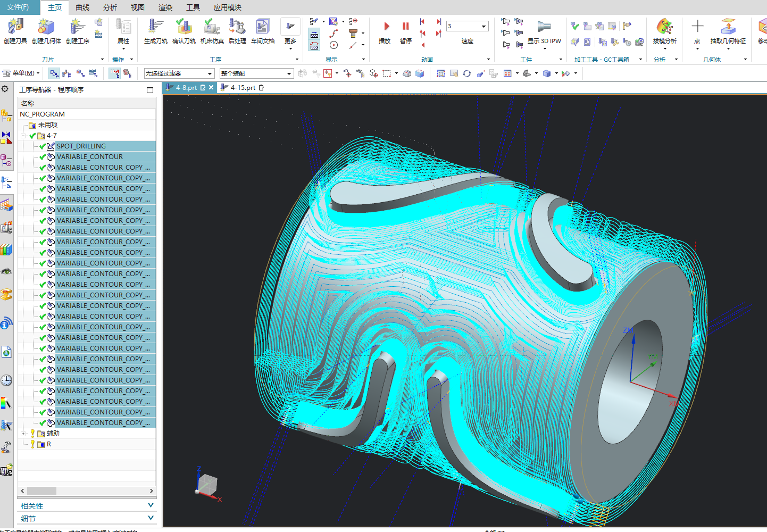Click the 创建刀具 (Create Tool) icon

click(15, 31)
